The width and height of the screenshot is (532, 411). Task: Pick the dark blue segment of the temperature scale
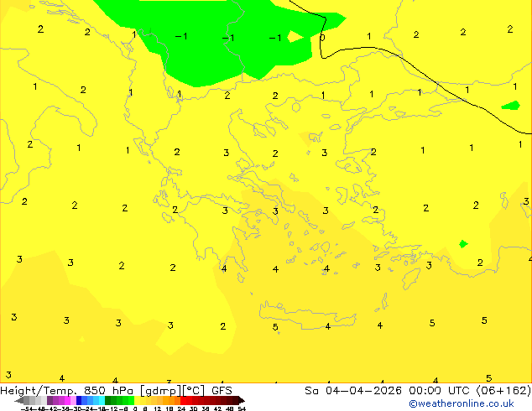pyautogui.click(x=79, y=400)
